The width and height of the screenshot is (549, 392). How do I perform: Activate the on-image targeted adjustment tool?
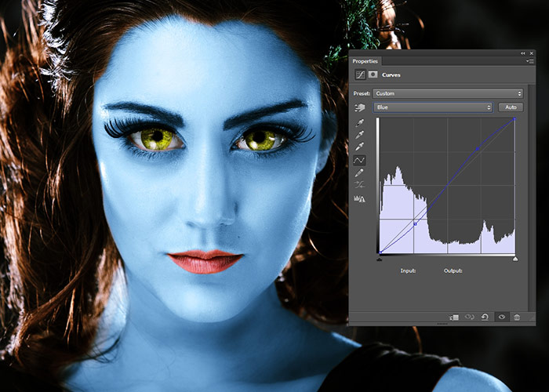[x=360, y=107]
